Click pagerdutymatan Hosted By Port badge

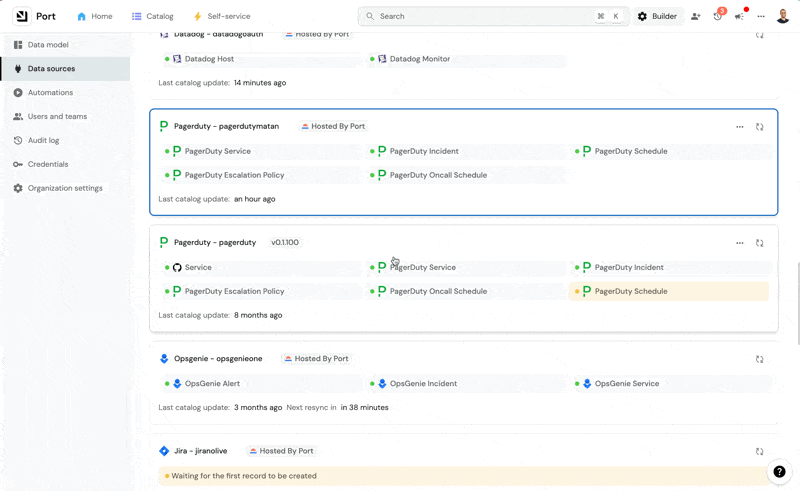click(333, 127)
